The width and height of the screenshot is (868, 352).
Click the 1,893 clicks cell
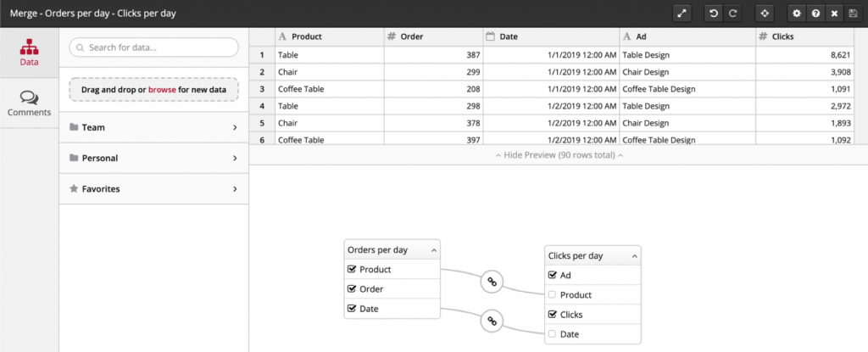[805, 123]
